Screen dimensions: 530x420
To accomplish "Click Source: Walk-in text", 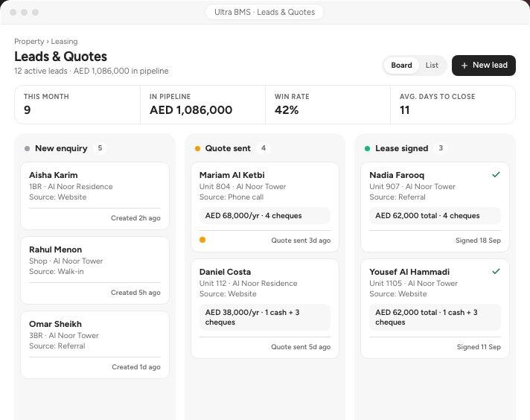I will (x=56, y=272).
